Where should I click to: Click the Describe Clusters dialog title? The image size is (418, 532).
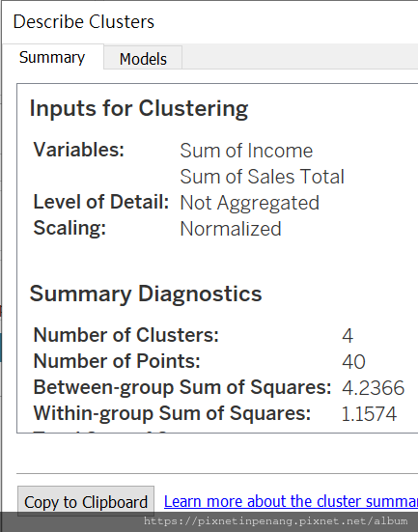pos(84,22)
